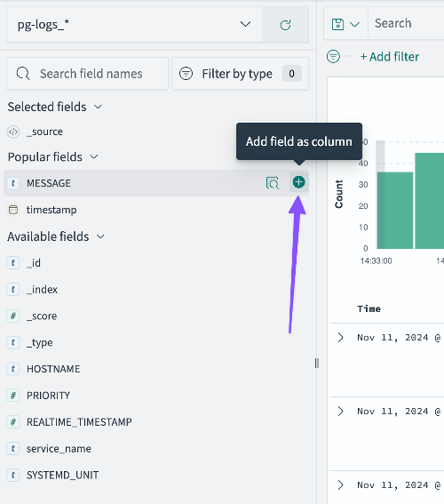
Task: Add MESSAGE field as column
Action: coord(298,182)
